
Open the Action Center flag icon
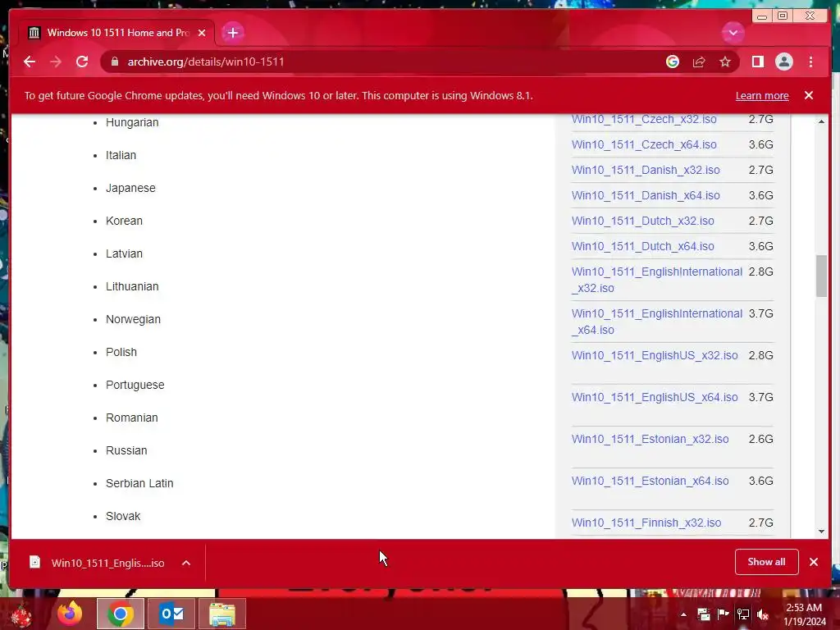tap(723, 614)
